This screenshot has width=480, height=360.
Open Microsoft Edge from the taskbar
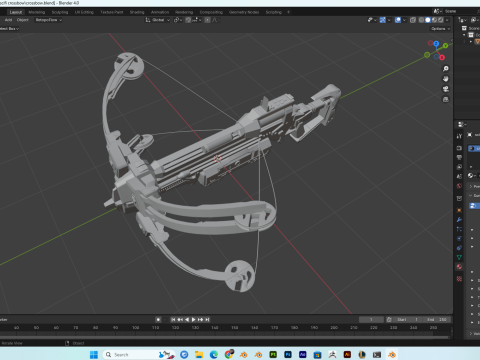tap(214, 354)
